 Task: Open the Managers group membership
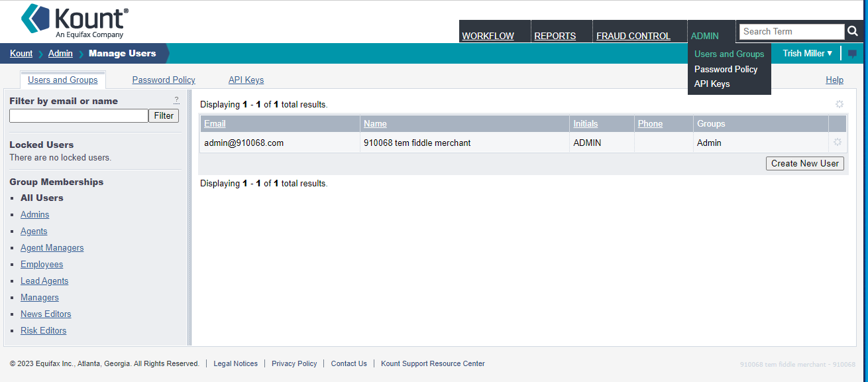click(40, 297)
